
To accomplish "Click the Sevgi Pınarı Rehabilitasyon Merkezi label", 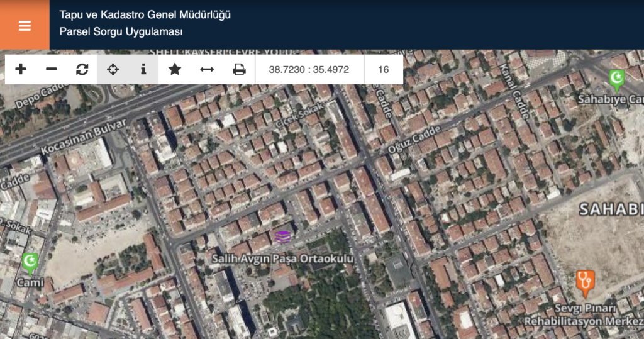I will [585, 315].
